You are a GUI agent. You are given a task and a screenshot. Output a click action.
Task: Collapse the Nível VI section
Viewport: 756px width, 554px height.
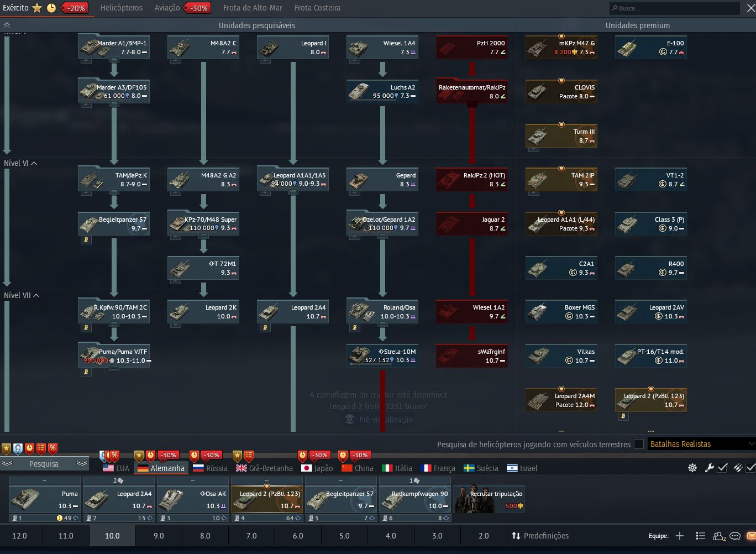click(x=34, y=163)
